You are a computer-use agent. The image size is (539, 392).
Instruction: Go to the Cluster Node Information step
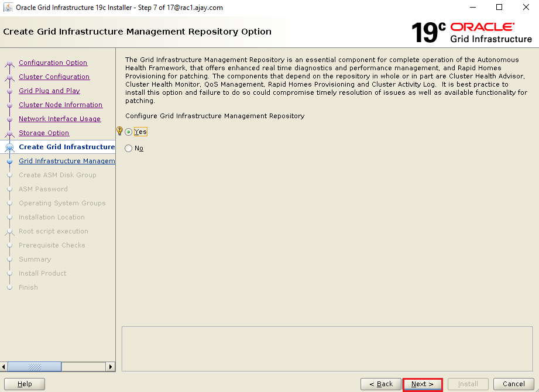click(60, 105)
